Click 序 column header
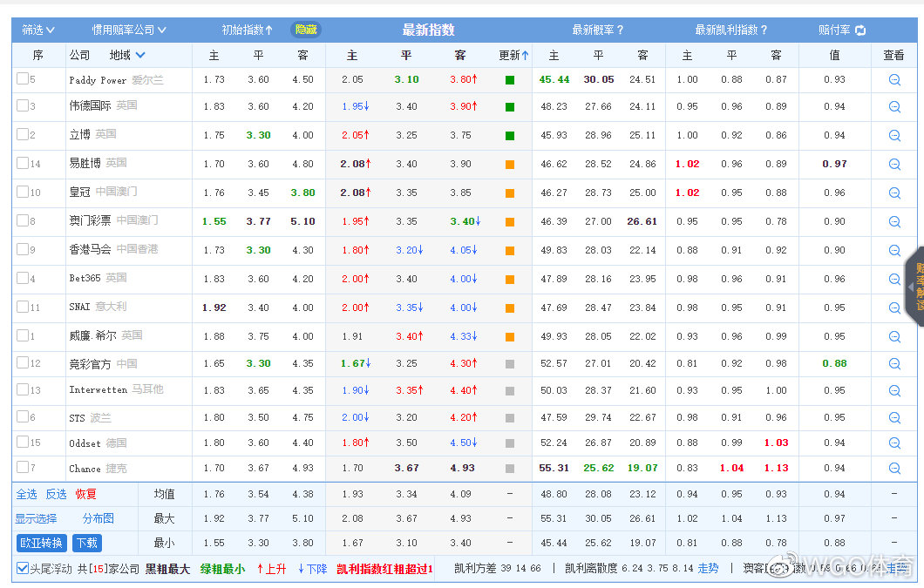 (38, 56)
